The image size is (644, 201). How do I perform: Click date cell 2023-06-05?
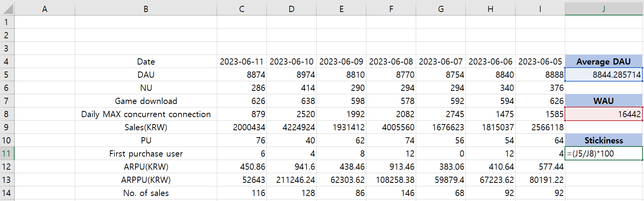click(x=540, y=61)
